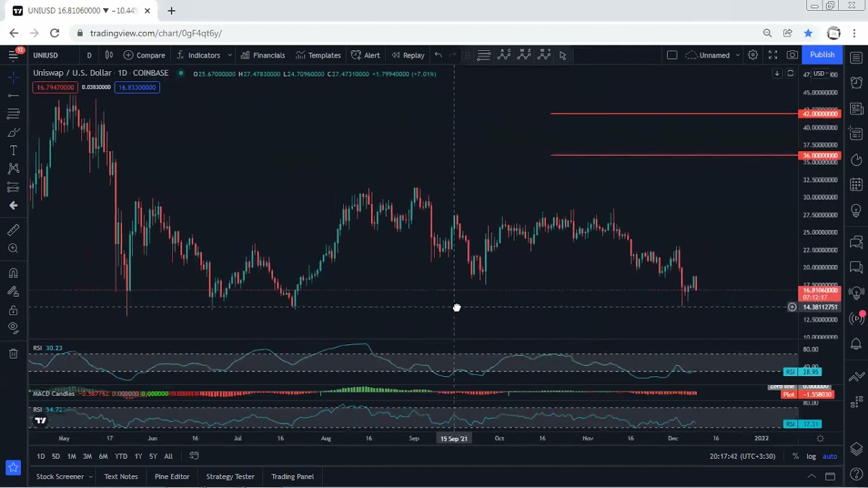This screenshot has height=488, width=868.
Task: Open the object tree layers panel
Action: [x=856, y=449]
